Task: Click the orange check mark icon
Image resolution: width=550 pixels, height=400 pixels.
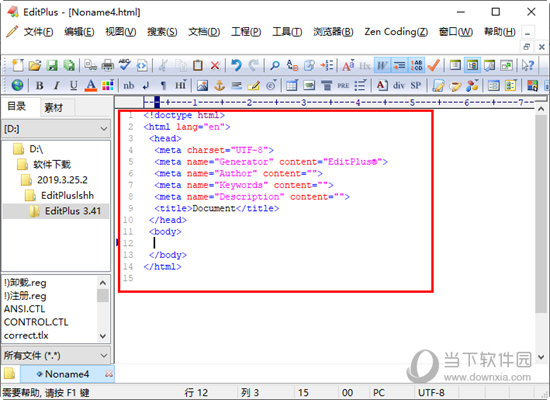Action: coord(434,65)
